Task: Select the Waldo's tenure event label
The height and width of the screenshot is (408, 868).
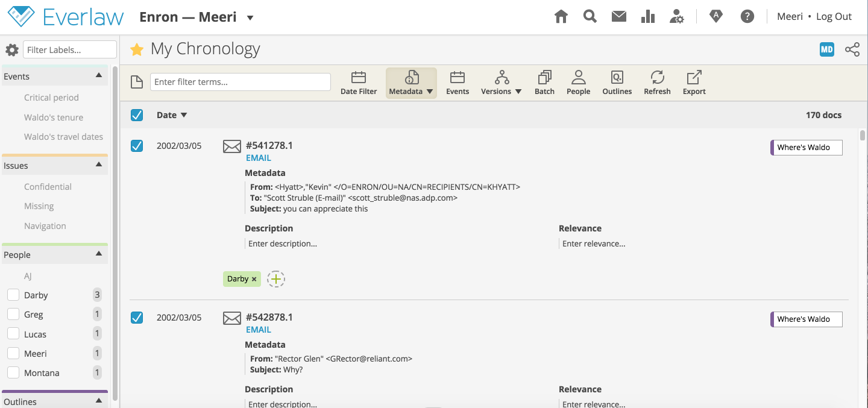Action: (54, 118)
